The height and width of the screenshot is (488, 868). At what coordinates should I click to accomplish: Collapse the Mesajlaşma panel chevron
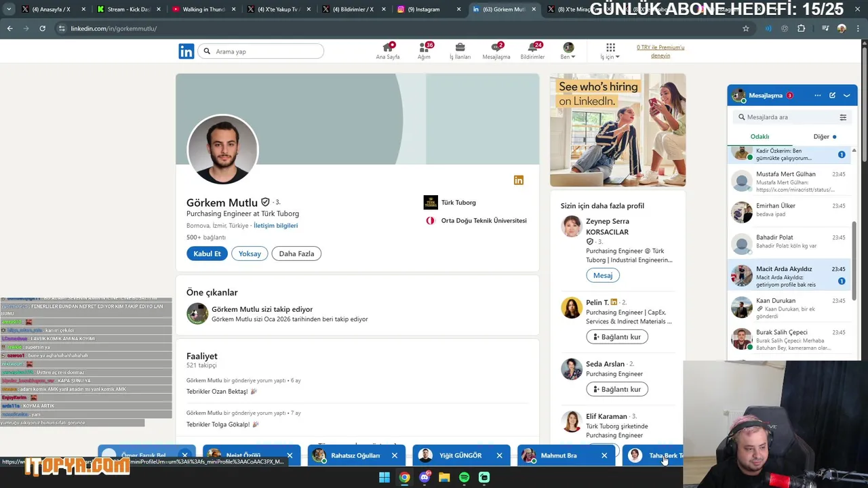tap(846, 96)
